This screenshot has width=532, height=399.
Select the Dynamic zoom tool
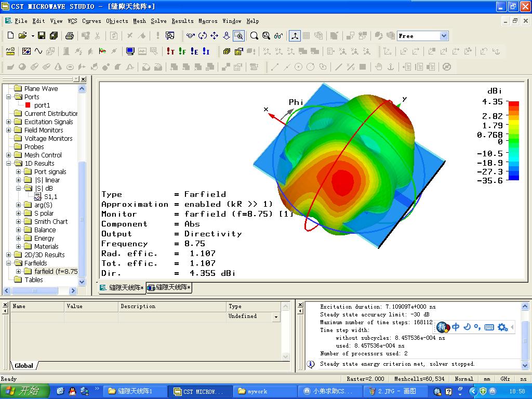(227, 35)
